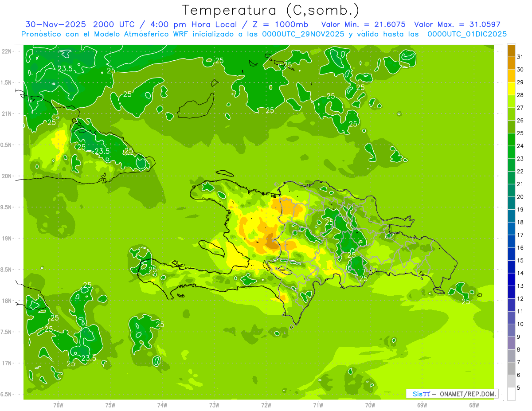
Task: Click the color scale number "31"
Action: [x=520, y=57]
